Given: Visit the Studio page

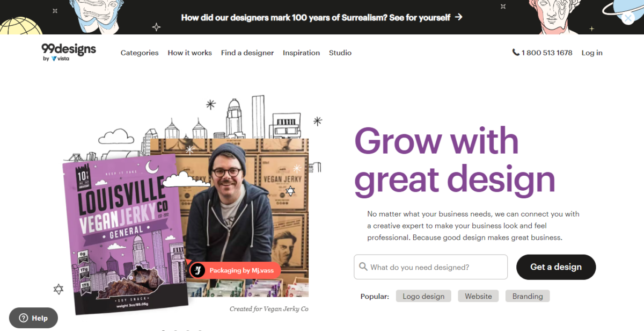Looking at the screenshot, I should [340, 53].
